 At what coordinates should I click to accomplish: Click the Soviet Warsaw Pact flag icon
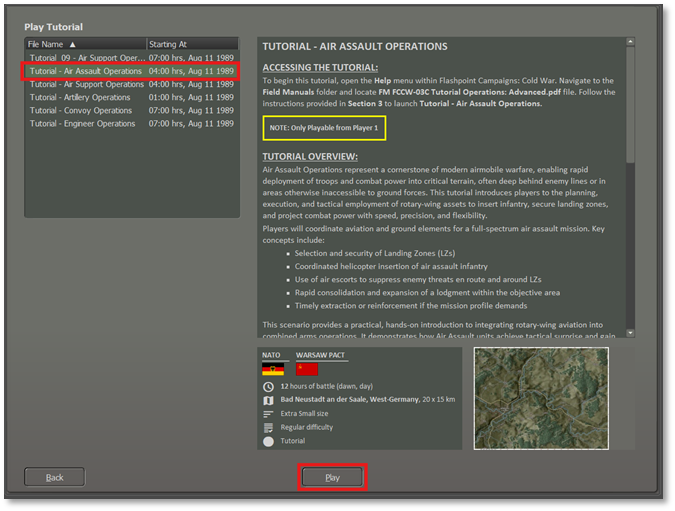(x=306, y=369)
